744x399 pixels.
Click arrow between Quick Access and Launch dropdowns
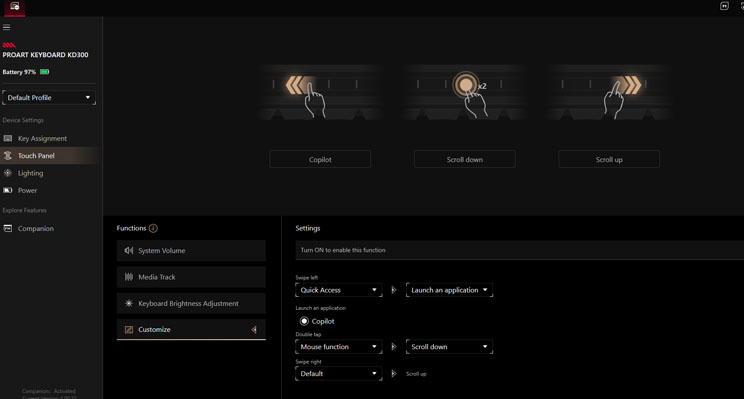tap(393, 290)
